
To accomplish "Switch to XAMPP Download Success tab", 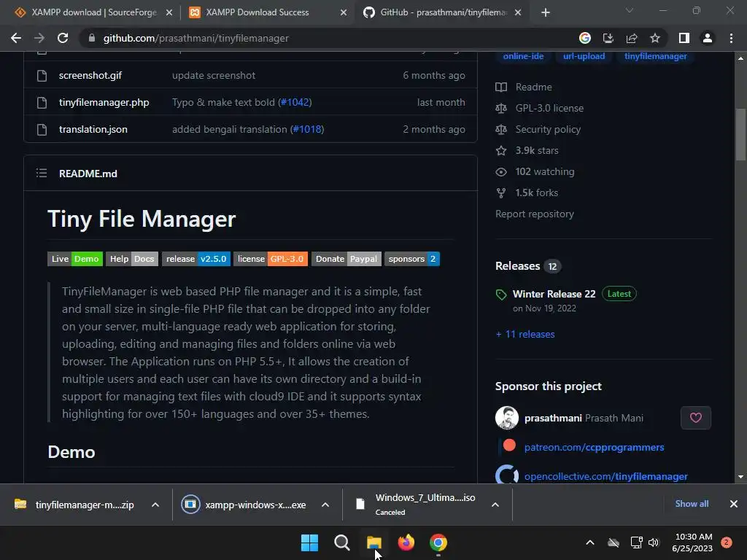I will [x=268, y=12].
